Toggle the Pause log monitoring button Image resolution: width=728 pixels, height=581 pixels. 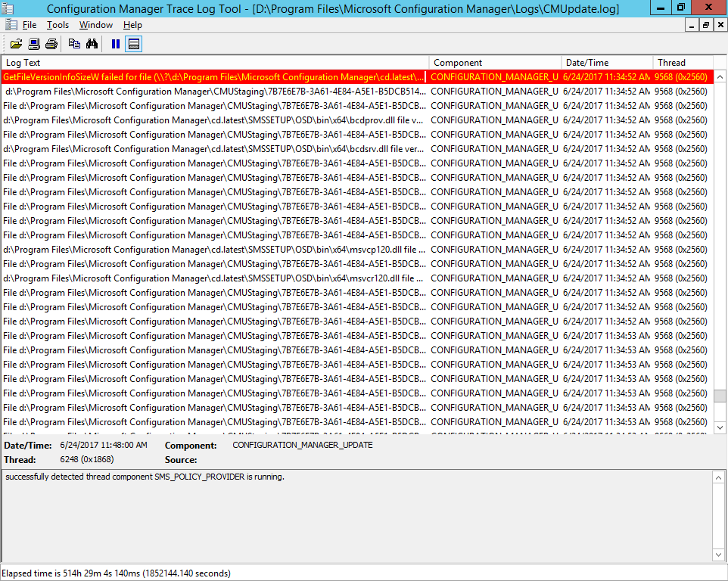[116, 44]
